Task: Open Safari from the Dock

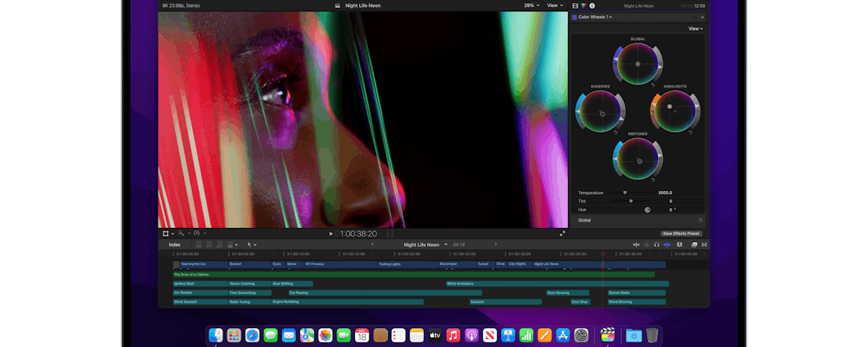Action: 253,335
